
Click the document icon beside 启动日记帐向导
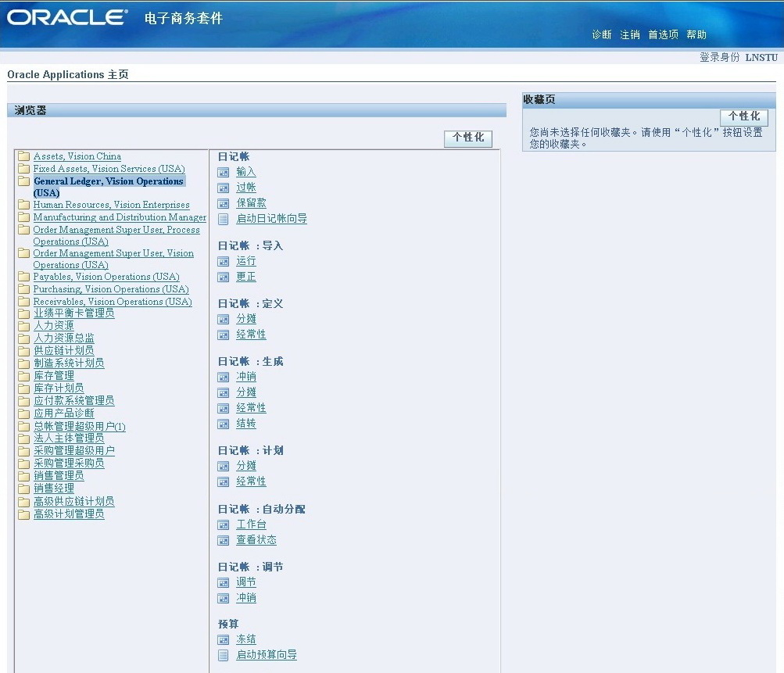click(x=223, y=220)
